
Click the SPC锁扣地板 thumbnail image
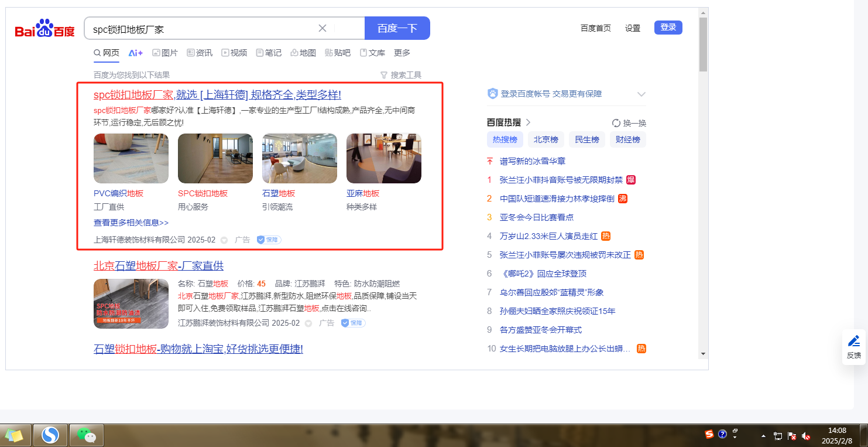215,159
